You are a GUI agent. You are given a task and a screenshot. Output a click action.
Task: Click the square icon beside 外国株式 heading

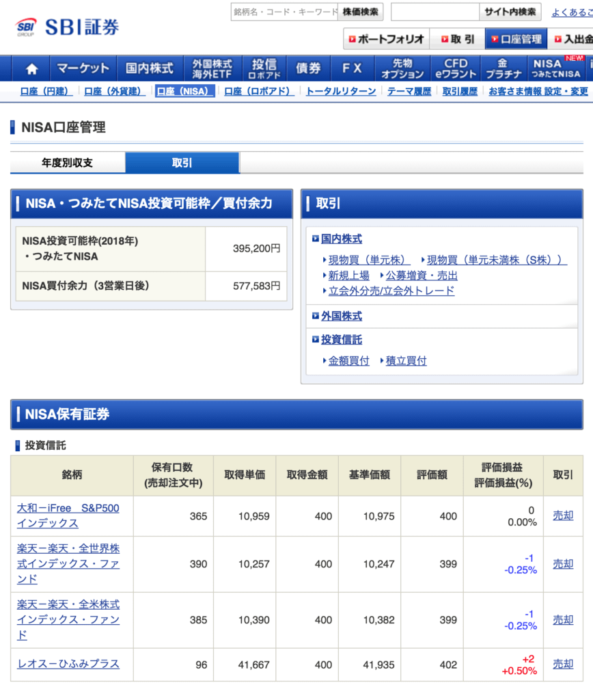tap(315, 316)
